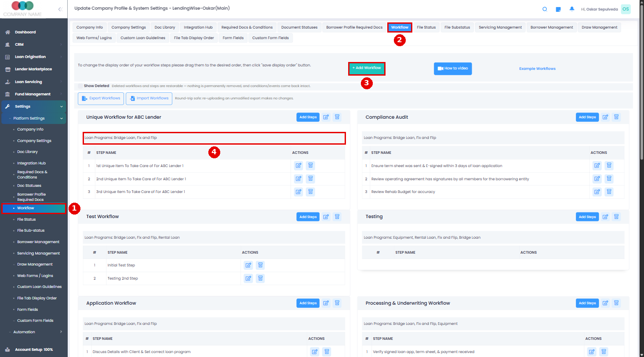Add Steps to the Testing workflow
644x357 pixels.
(x=587, y=217)
